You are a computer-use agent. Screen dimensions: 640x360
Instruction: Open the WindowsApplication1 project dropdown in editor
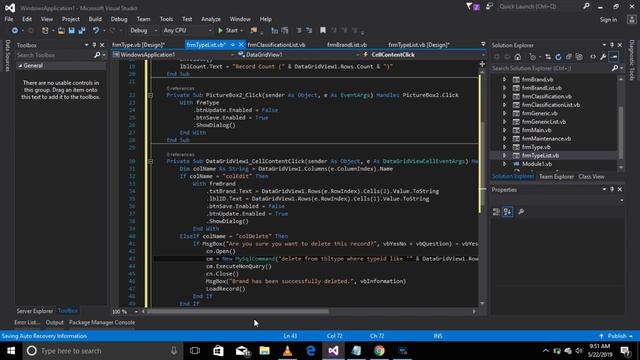click(174, 55)
